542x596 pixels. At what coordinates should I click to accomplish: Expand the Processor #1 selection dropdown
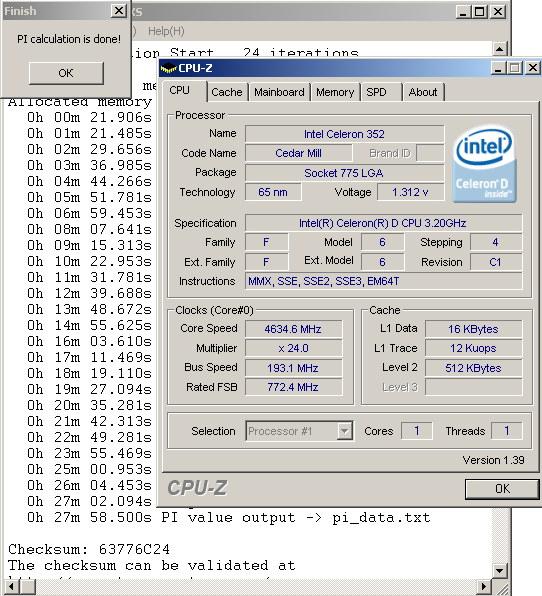tap(344, 431)
